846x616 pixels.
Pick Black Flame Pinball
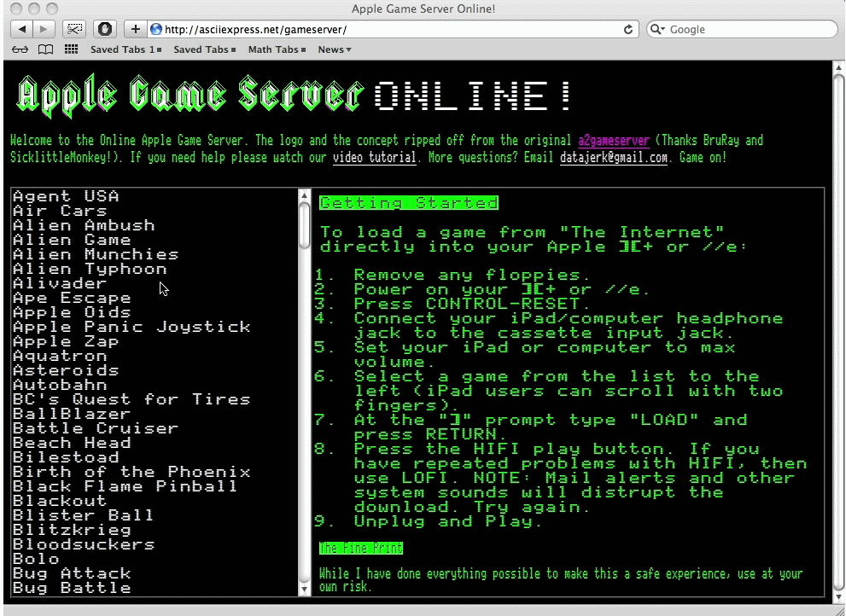[125, 487]
